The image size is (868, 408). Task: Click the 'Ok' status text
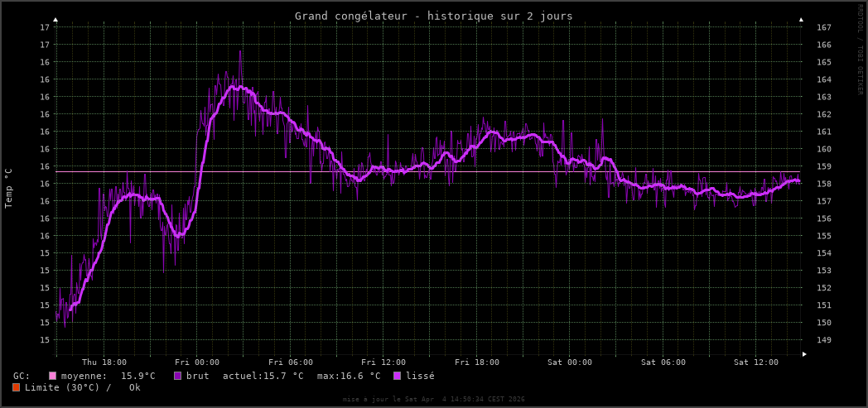[x=134, y=387]
